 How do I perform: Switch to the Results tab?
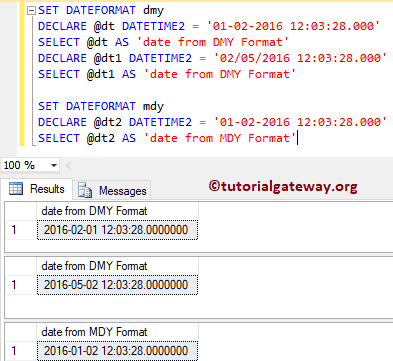(x=37, y=189)
